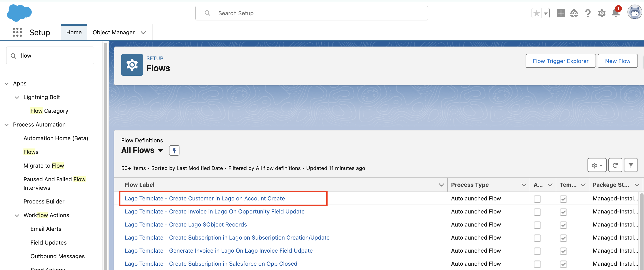The image size is (644, 270).
Task: Open the Object Manager tab dropdown chevron
Action: 143,33
